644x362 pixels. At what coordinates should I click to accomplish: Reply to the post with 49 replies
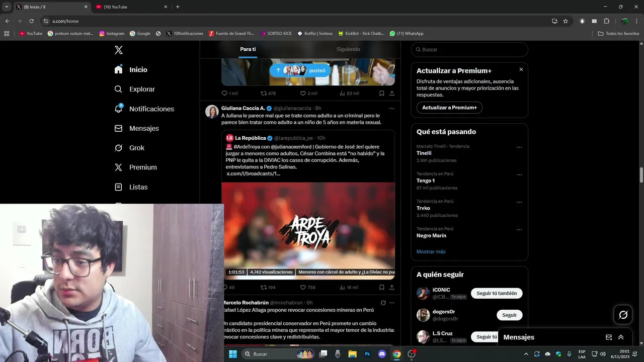[228, 288]
